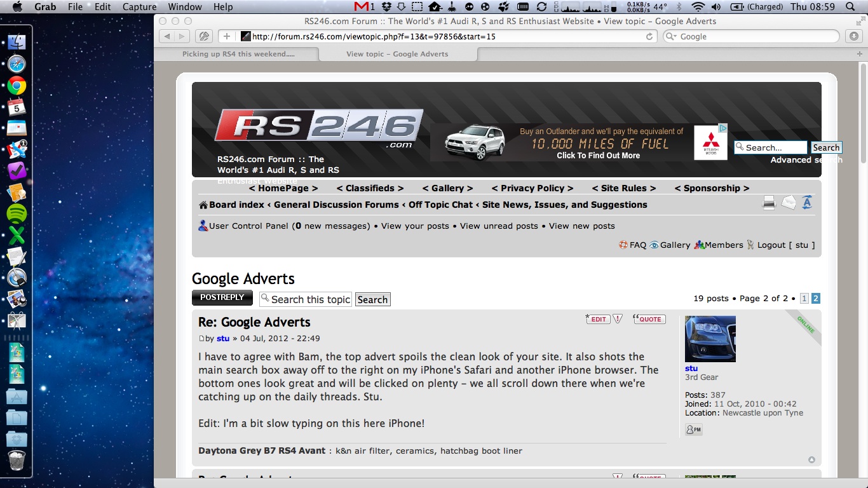Screen dimensions: 868x488
Task: Click the e-mail friend envelope icon
Action: point(789,203)
